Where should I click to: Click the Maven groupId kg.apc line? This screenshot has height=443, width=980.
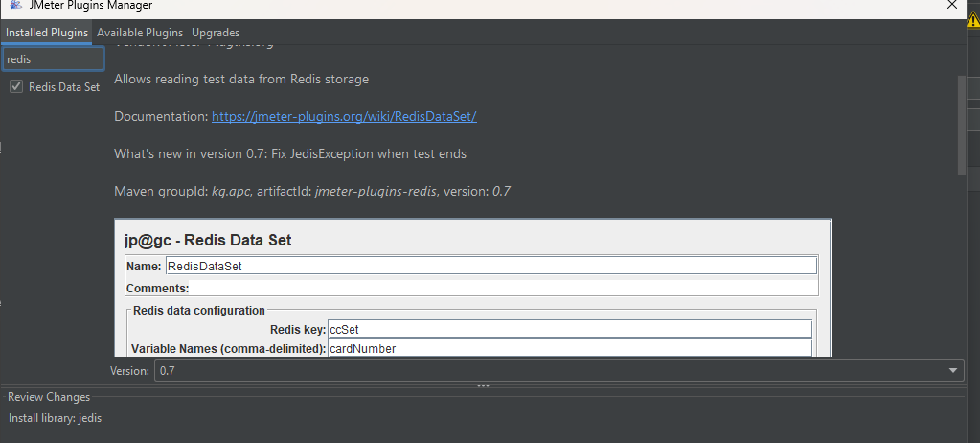[x=312, y=191]
